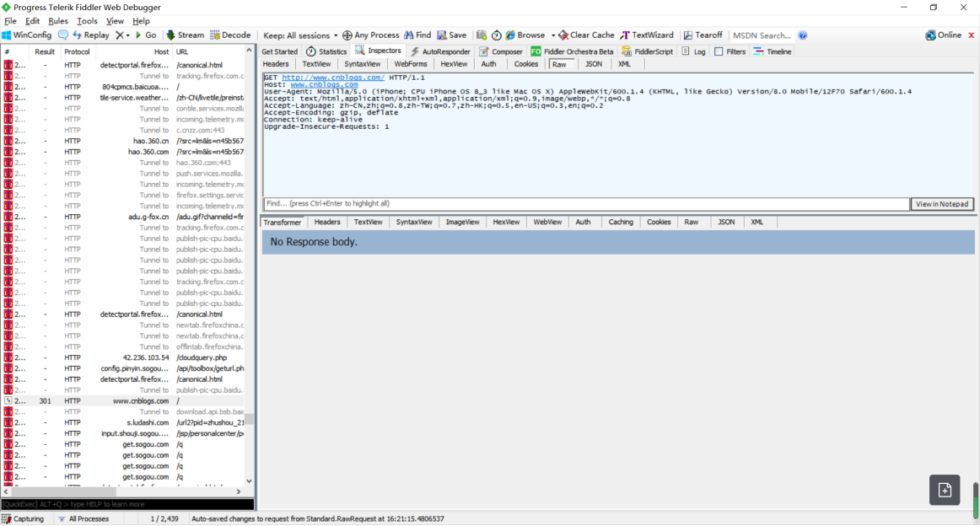
Task: Select the s.ludashi.com session row
Action: [124, 423]
